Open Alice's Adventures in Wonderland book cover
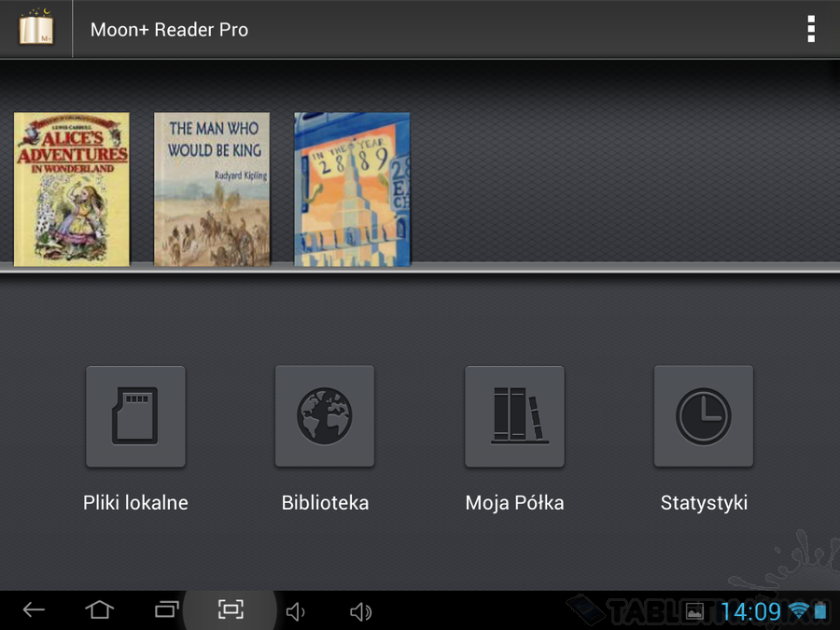The width and height of the screenshot is (840, 630). [x=71, y=189]
